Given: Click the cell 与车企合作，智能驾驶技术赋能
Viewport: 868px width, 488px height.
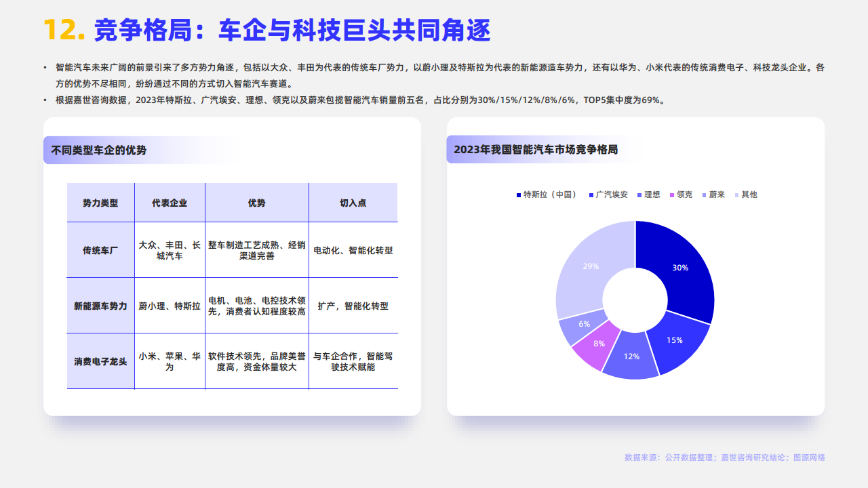Looking at the screenshot, I should (x=353, y=361).
